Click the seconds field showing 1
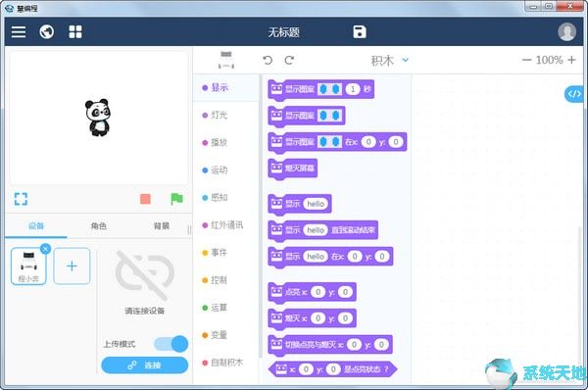The height and width of the screenshot is (390, 588). point(353,89)
